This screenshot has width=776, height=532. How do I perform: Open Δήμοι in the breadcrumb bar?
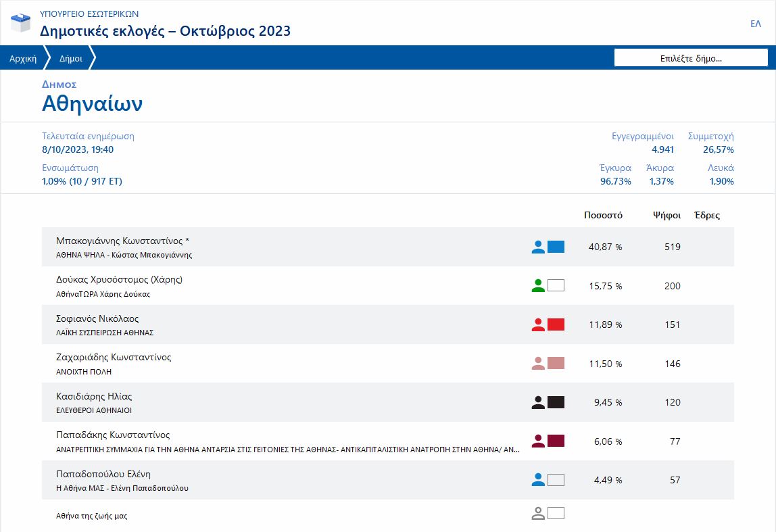71,59
